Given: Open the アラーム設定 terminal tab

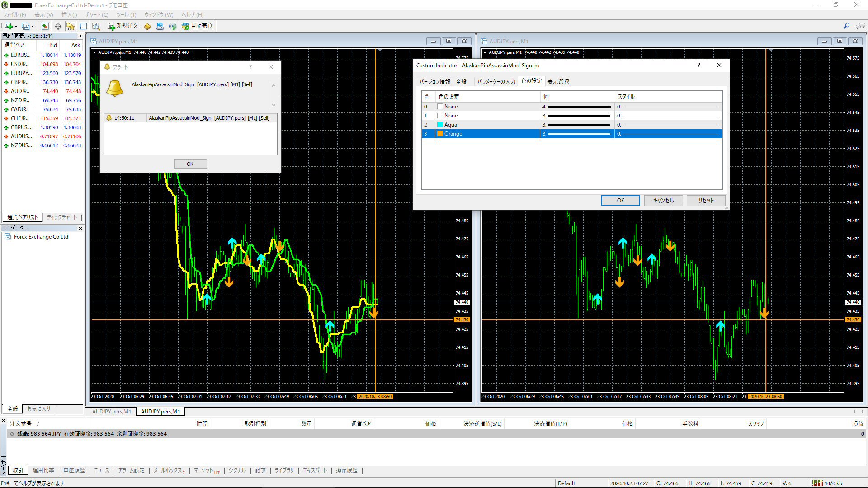Looking at the screenshot, I should click(132, 470).
